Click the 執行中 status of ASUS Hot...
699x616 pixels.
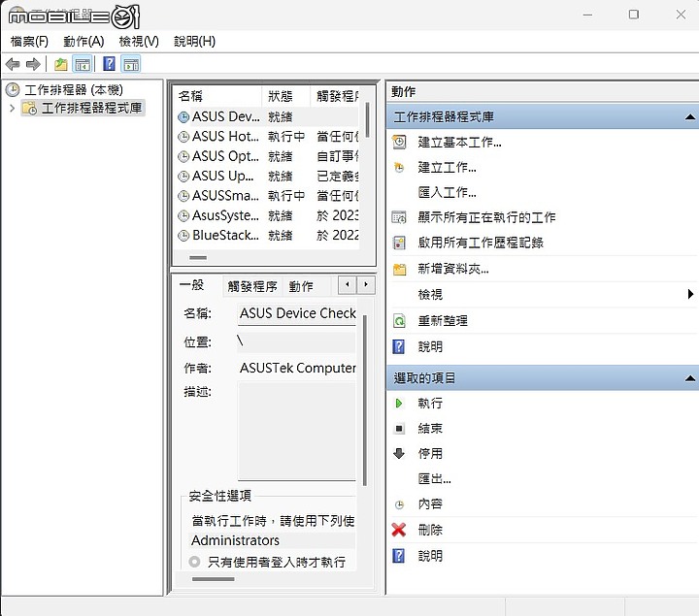[286, 137]
